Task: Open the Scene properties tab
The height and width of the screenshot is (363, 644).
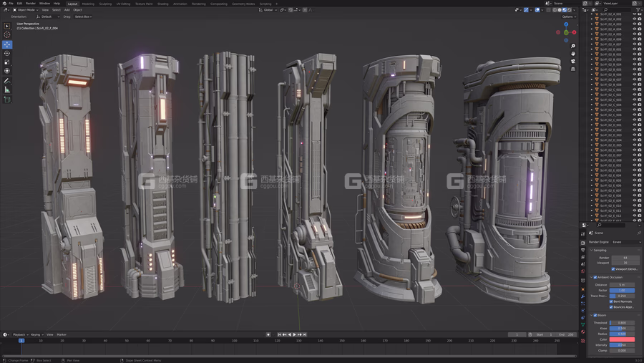Action: point(582,264)
